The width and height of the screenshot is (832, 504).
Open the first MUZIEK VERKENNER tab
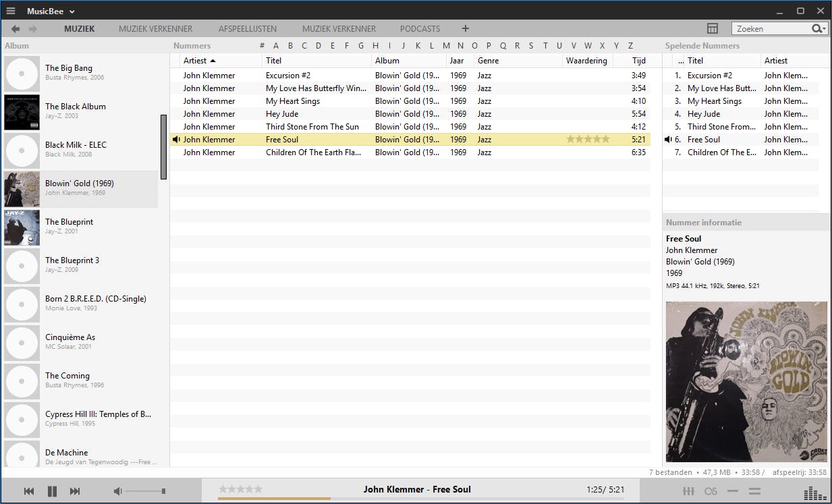[156, 28]
